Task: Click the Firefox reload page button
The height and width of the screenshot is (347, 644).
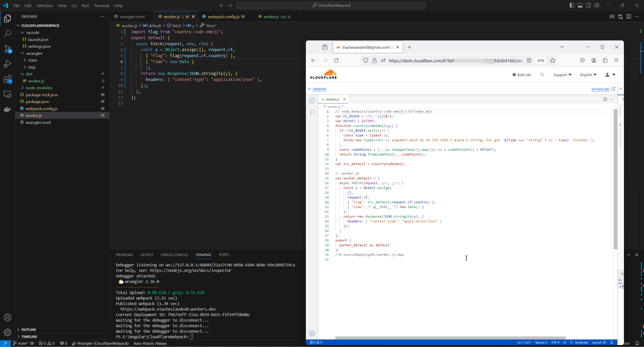Action: click(x=336, y=61)
